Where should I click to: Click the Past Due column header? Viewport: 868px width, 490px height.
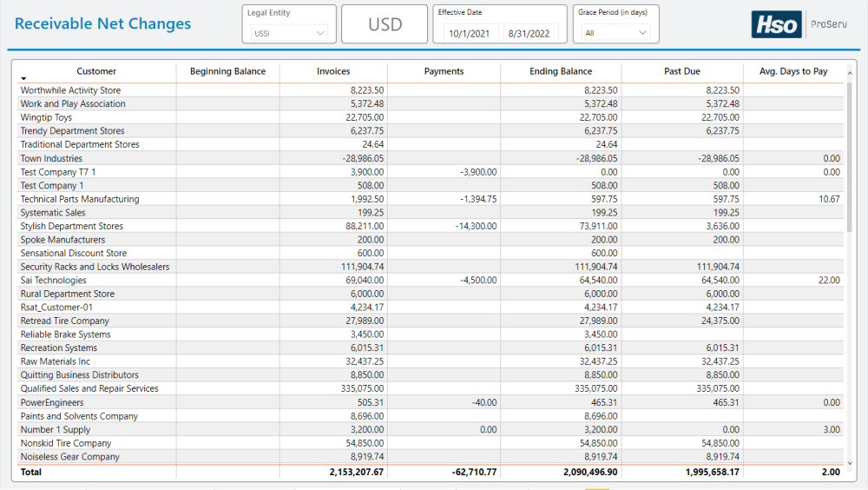(x=681, y=71)
